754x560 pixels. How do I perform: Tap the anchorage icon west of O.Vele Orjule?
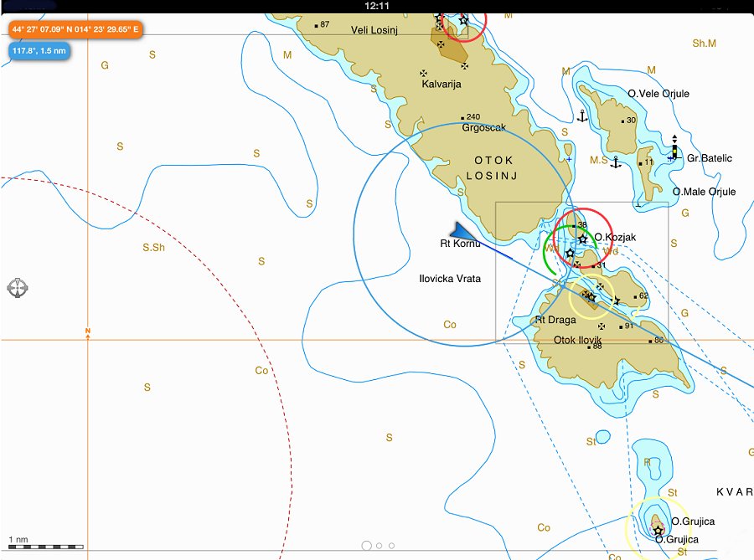(582, 116)
